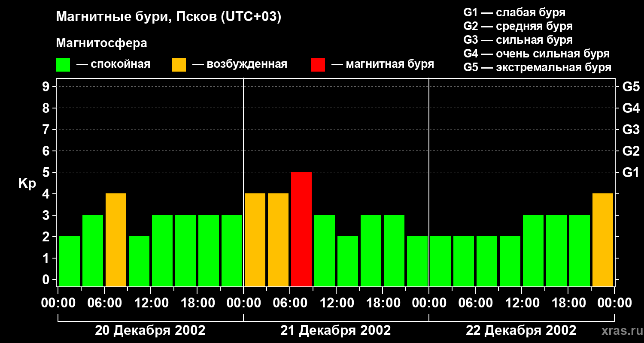Viewport: 644px width, 343px height.
Task: Click 'G5 — экстремальная буря' description
Action: (537, 67)
